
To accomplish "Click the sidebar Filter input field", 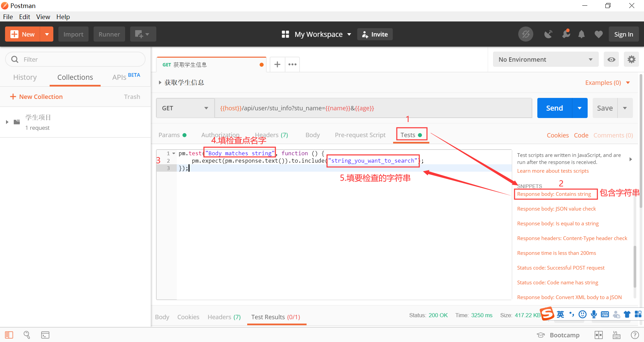I will click(75, 59).
